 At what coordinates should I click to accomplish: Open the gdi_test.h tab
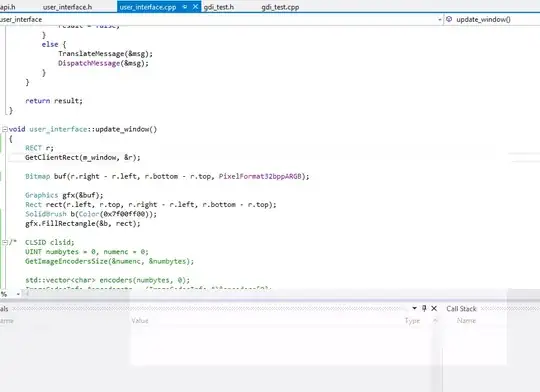pyautogui.click(x=218, y=7)
